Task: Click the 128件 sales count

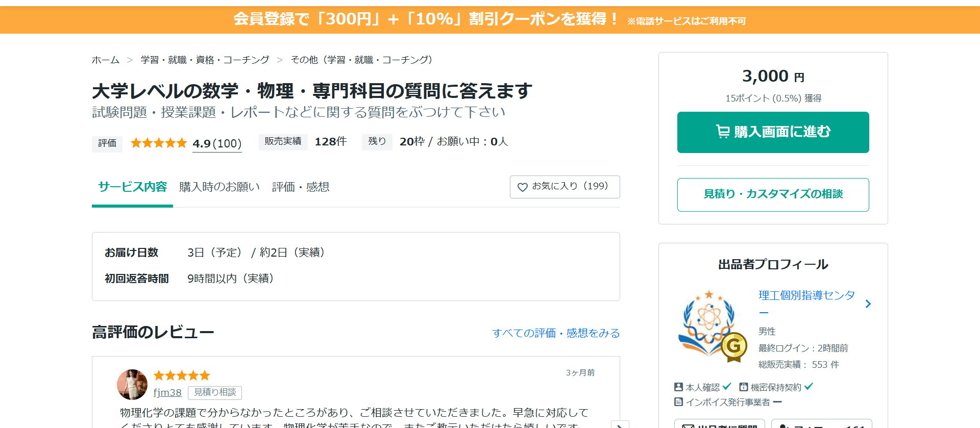Action: (x=330, y=142)
